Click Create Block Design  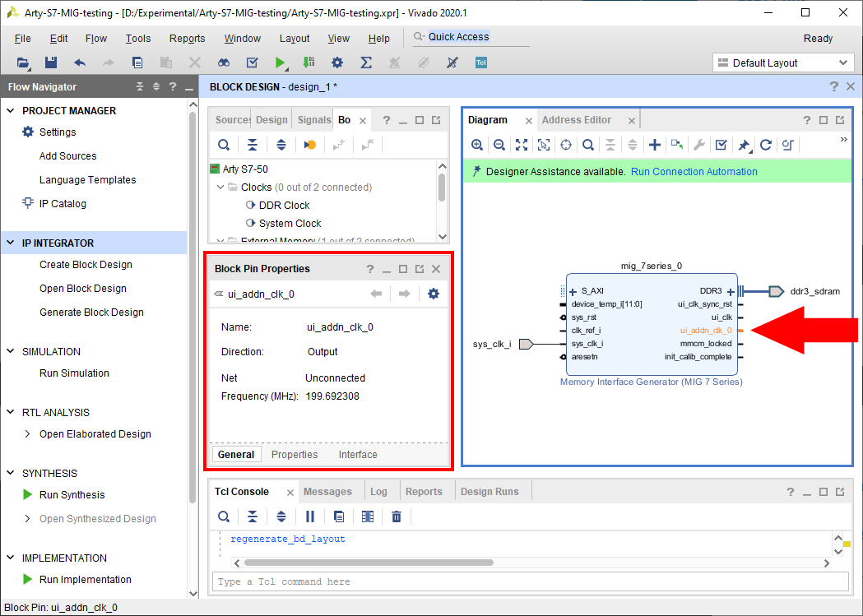click(86, 265)
